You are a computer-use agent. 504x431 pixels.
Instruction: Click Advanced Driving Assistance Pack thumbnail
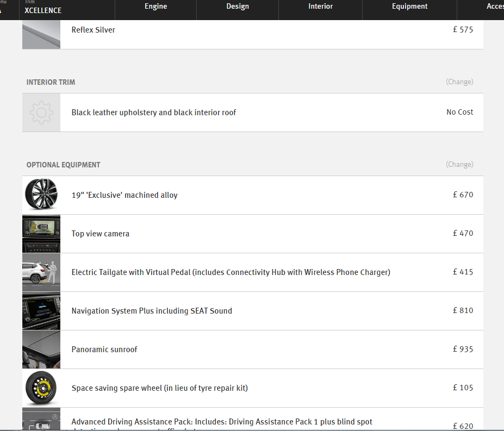click(x=41, y=420)
